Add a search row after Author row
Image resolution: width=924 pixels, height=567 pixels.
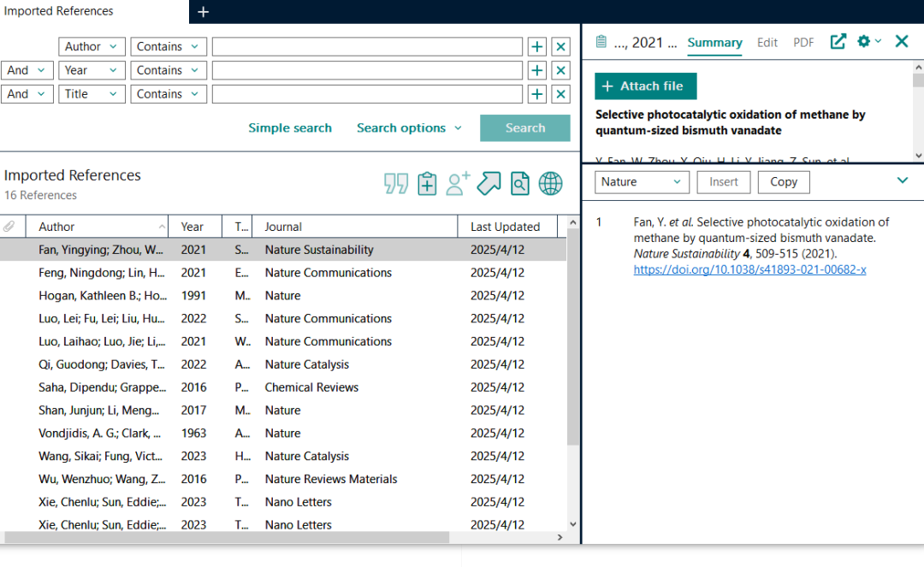[x=536, y=47]
